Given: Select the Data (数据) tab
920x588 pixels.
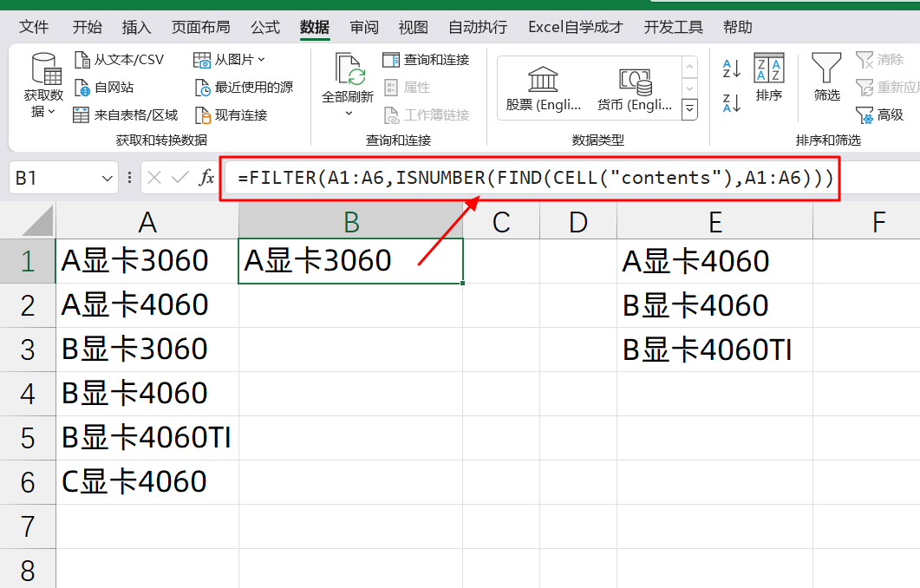Looking at the screenshot, I should click(315, 27).
